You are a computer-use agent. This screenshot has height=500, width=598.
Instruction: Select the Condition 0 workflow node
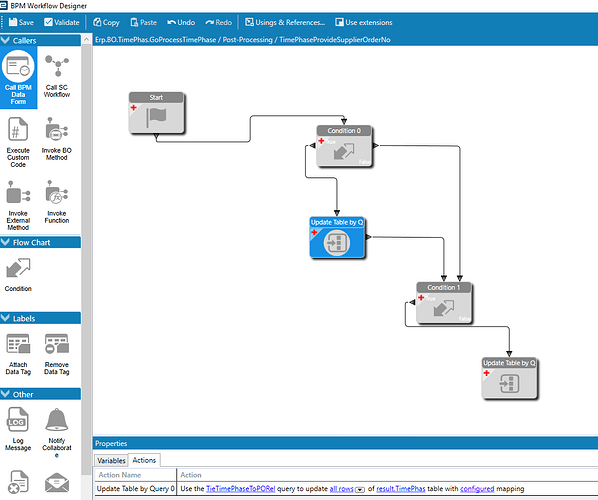[344, 145]
